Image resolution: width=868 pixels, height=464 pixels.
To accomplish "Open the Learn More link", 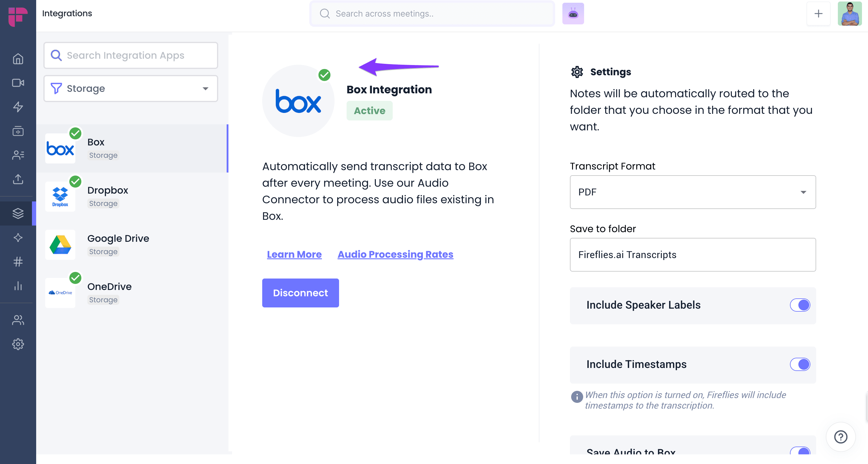I will tap(294, 254).
